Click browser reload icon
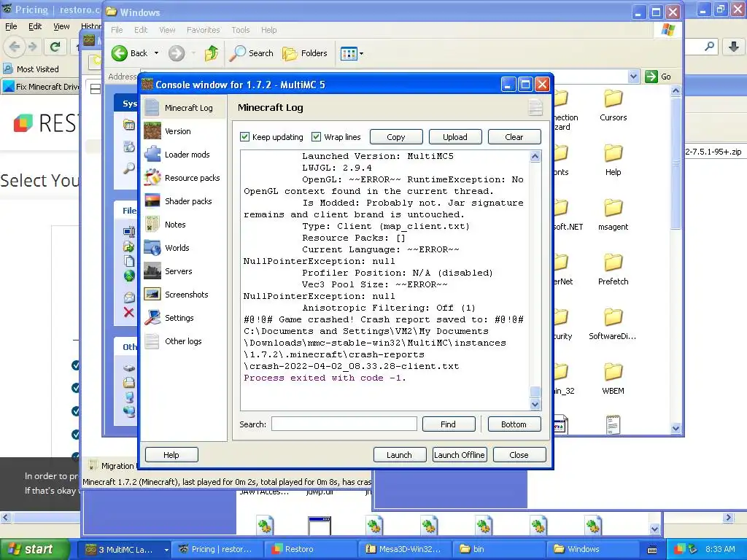Image resolution: width=747 pixels, height=560 pixels. pyautogui.click(x=55, y=47)
